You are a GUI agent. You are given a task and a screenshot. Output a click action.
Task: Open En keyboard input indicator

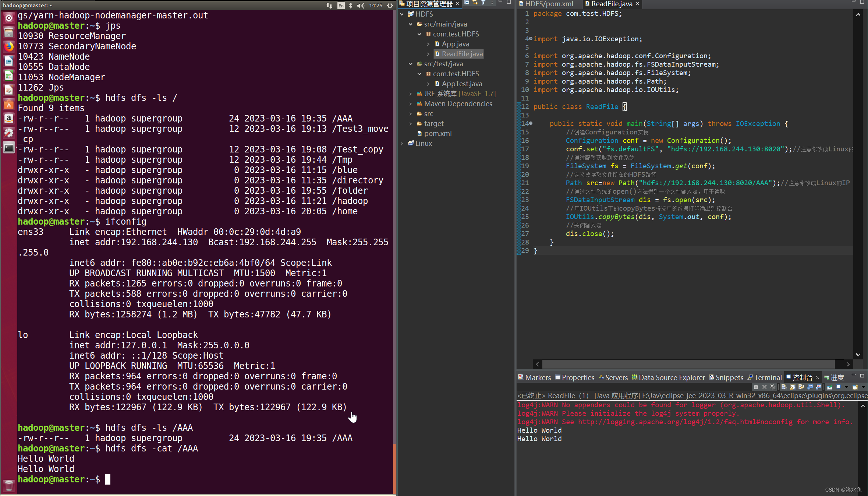tap(341, 5)
